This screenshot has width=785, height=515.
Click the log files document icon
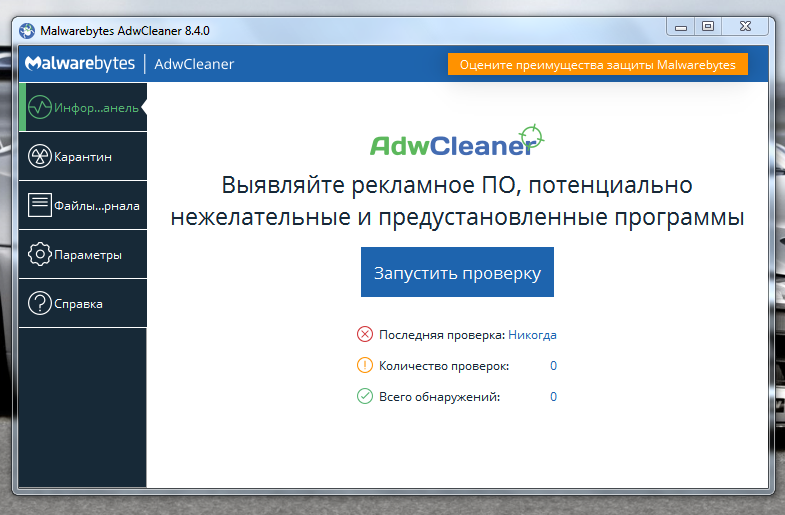pyautogui.click(x=40, y=205)
